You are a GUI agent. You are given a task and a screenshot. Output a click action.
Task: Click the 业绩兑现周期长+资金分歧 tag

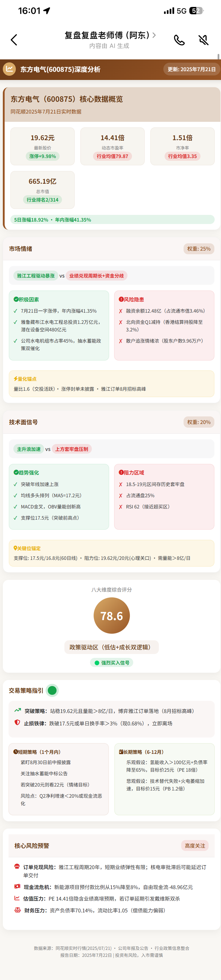tap(97, 276)
